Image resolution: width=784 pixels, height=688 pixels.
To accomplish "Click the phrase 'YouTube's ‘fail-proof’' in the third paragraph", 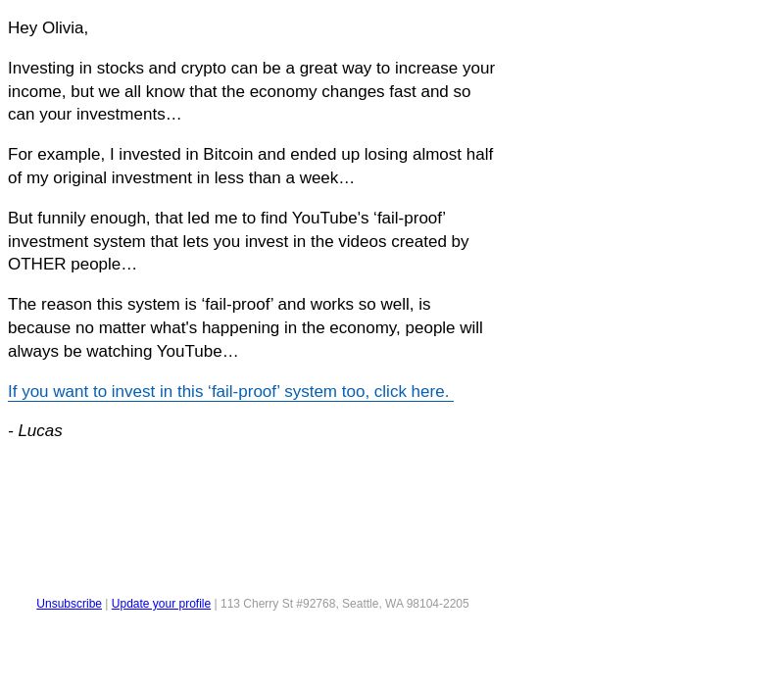I will coord(368,218).
